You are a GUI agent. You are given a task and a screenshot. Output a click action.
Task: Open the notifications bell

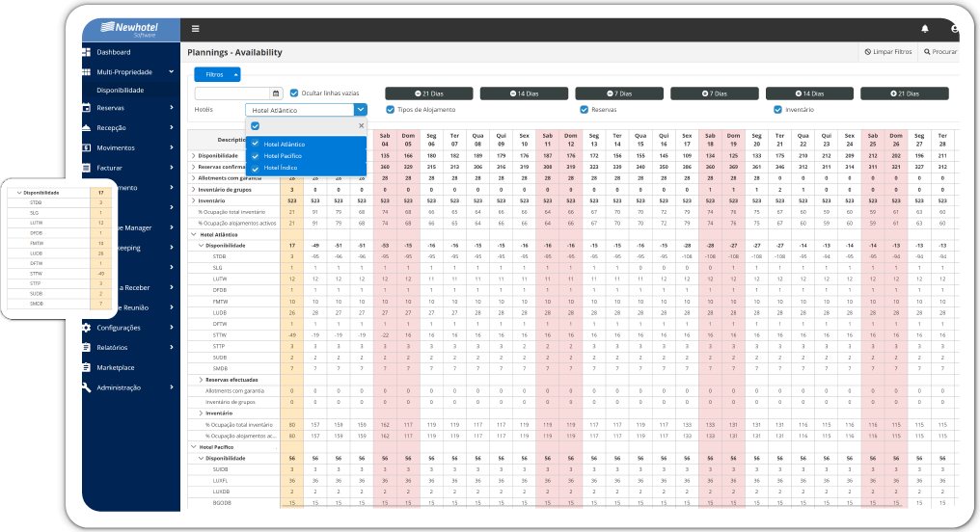[925, 29]
